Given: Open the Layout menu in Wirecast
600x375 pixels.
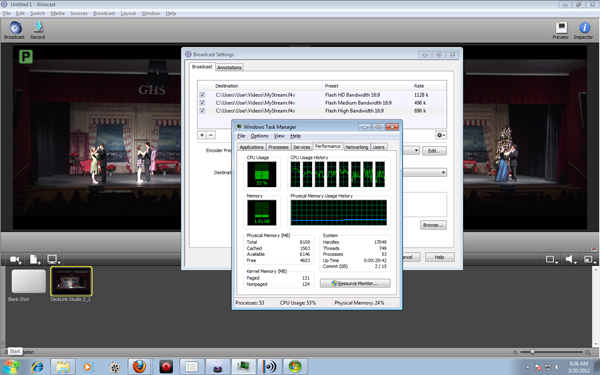Looking at the screenshot, I should tap(128, 13).
